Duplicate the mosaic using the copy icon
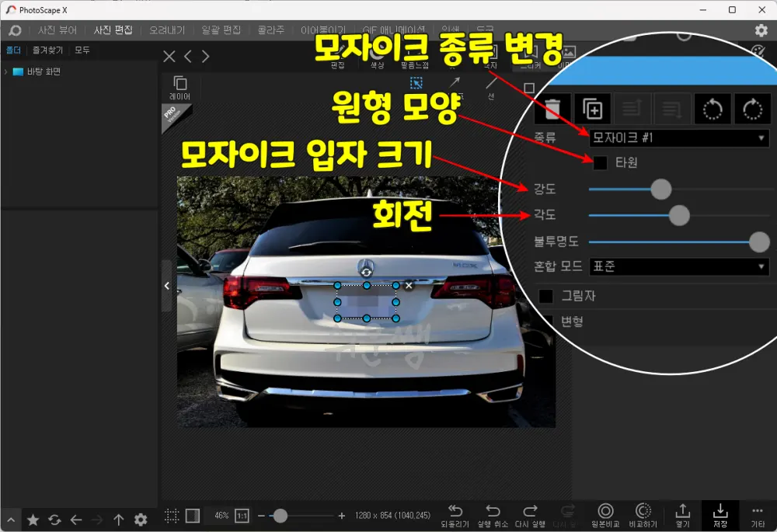Screen dimensions: 777x532 tap(593, 109)
